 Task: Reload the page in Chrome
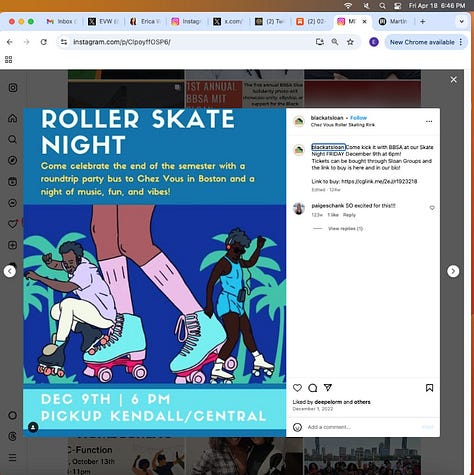click(x=44, y=42)
